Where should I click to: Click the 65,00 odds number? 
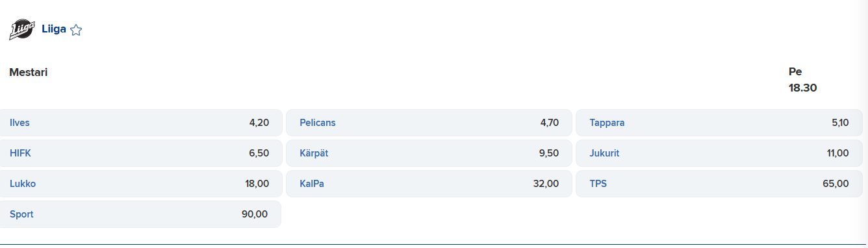tap(836, 184)
